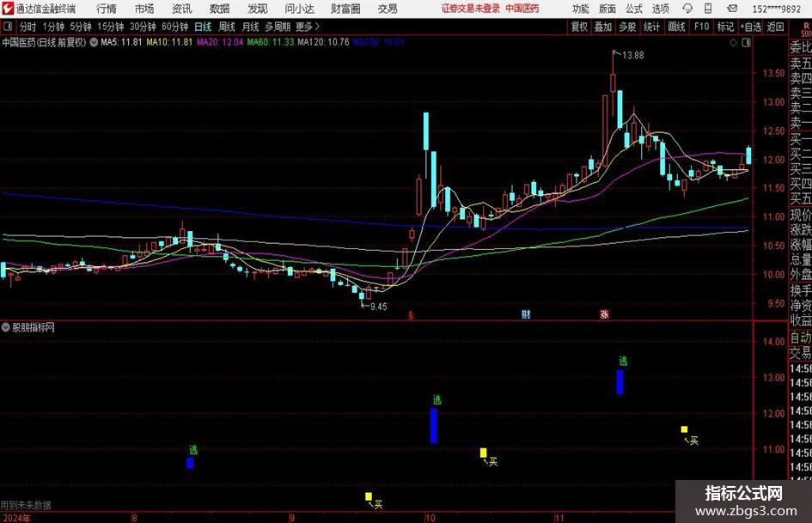
Task: Click the 财 marker under the chart
Action: [526, 313]
